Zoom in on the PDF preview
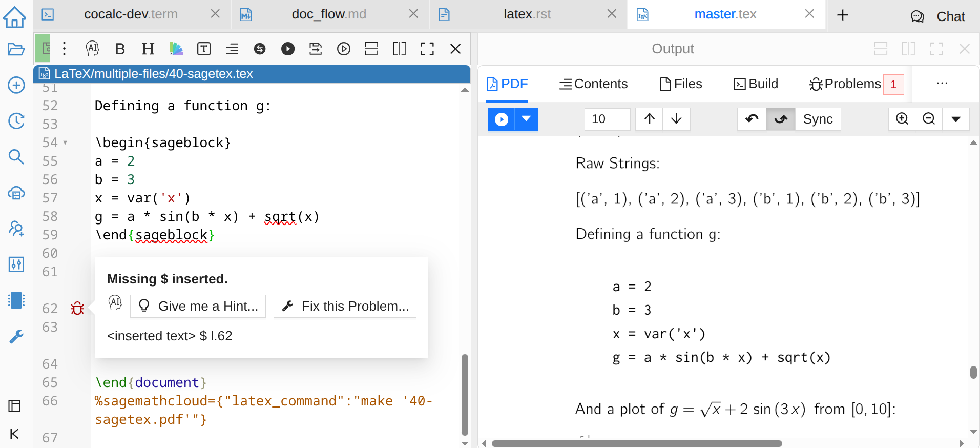Viewport: 980px width, 448px height. 902,119
